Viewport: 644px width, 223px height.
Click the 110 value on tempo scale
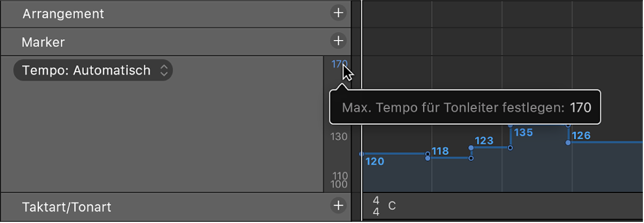point(339,176)
